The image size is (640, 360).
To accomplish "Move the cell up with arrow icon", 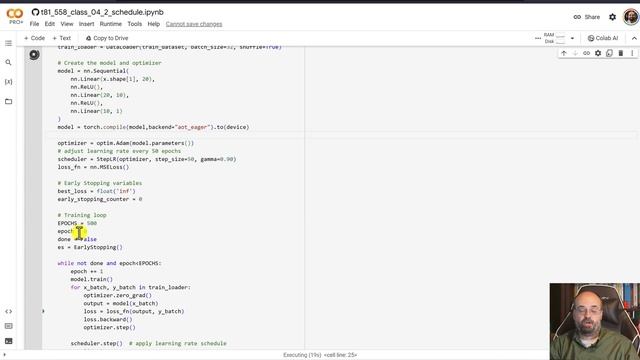I will click(x=564, y=53).
